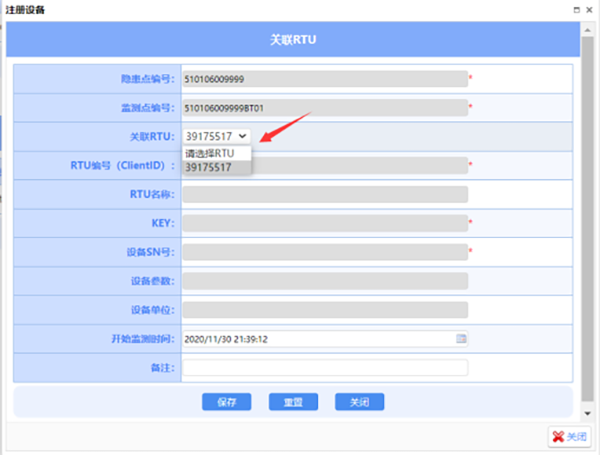Focus the 监测点编号 field
The width and height of the screenshot is (600, 455).
pyautogui.click(x=324, y=108)
